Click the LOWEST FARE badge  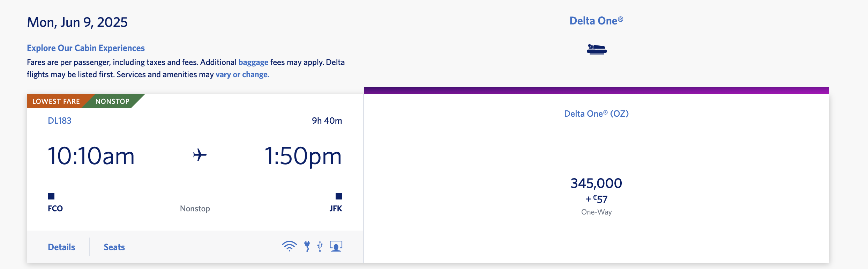(56, 101)
